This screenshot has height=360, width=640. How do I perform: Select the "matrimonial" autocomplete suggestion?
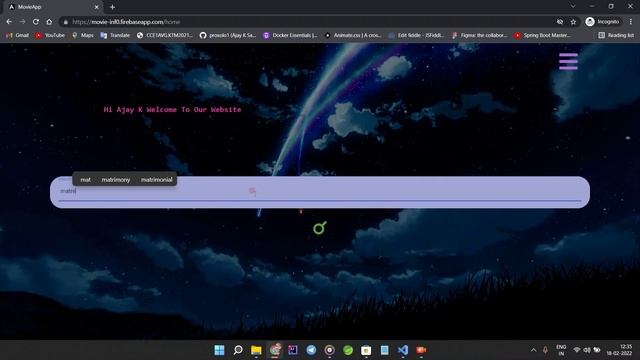pos(156,180)
